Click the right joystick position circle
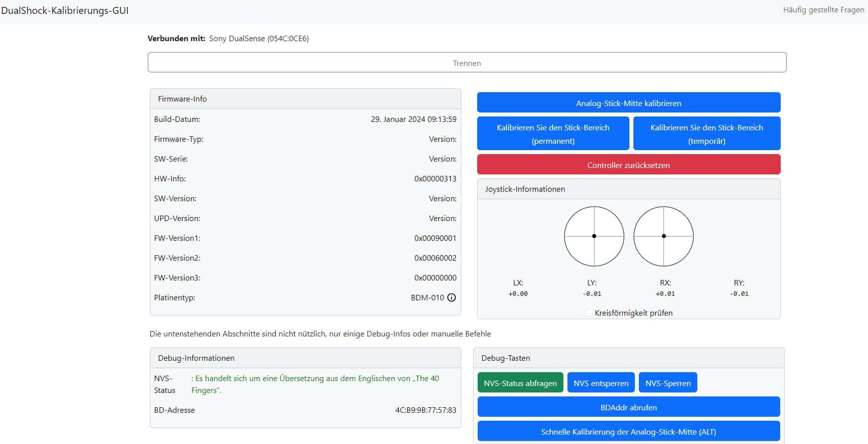Image resolution: width=868 pixels, height=444 pixels. (663, 236)
